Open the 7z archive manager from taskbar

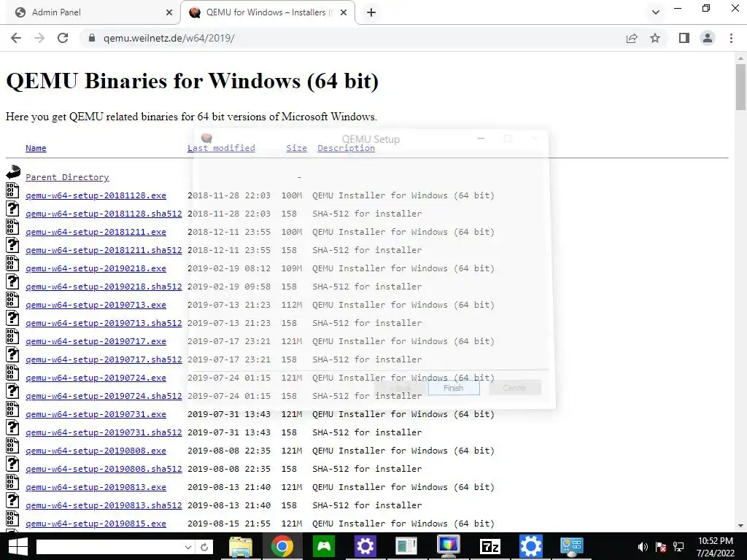(x=489, y=547)
